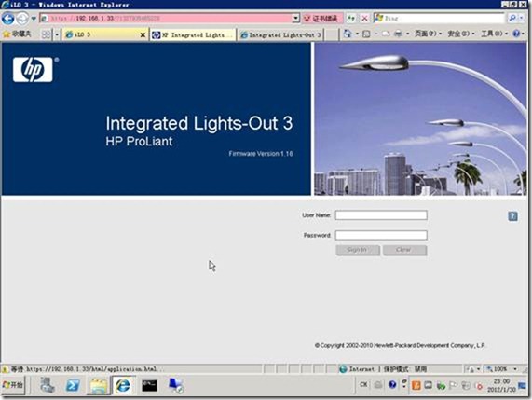Open PowerShell from the taskbar
Viewport: 532px width, 400px height.
(x=73, y=385)
